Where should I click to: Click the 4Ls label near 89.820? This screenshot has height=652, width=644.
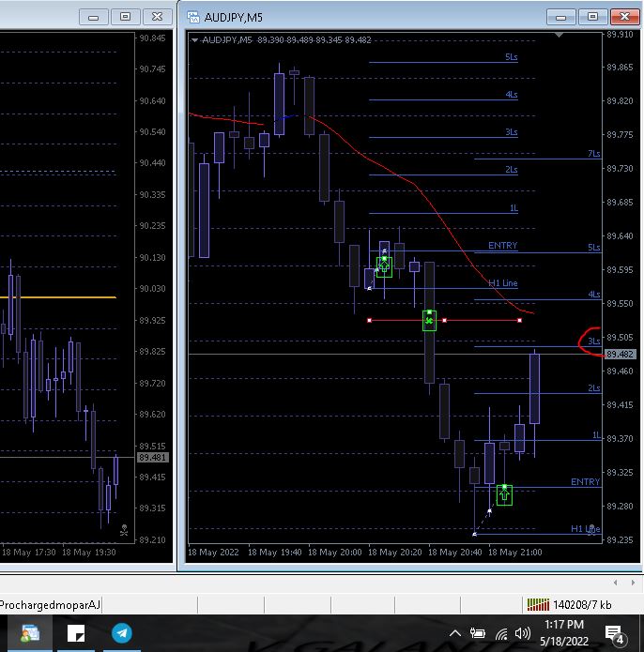click(512, 95)
